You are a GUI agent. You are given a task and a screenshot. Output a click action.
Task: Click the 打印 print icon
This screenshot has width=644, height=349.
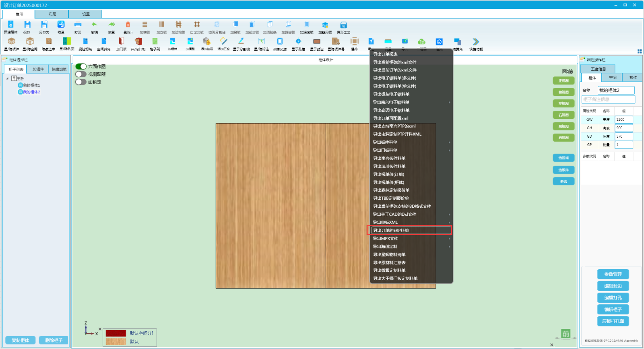tap(78, 25)
